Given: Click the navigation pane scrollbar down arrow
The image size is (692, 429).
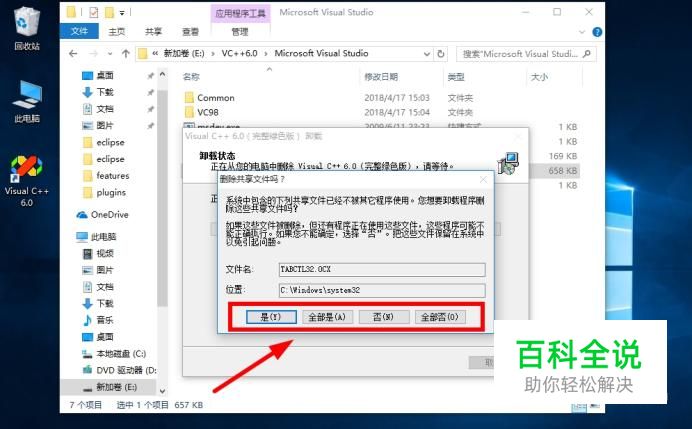Looking at the screenshot, I should tap(162, 391).
